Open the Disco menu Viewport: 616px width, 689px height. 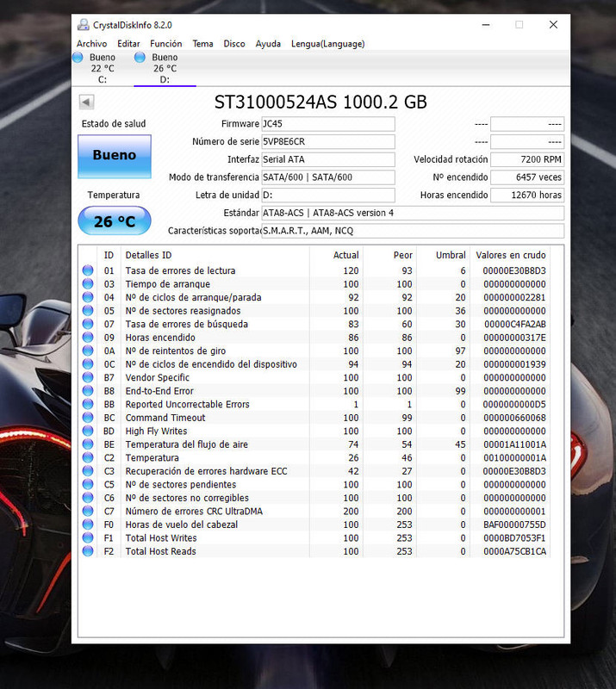tap(234, 44)
